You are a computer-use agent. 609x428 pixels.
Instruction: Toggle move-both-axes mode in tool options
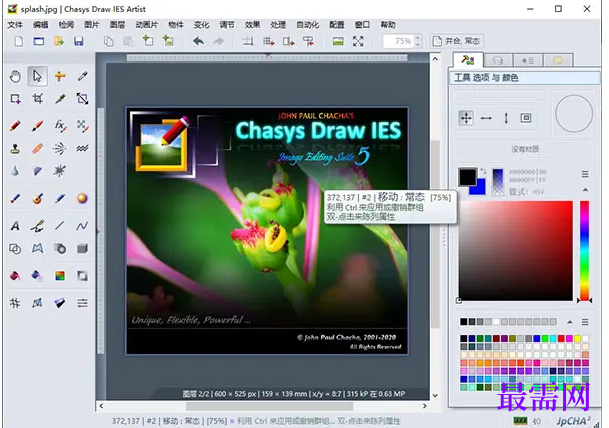click(466, 118)
